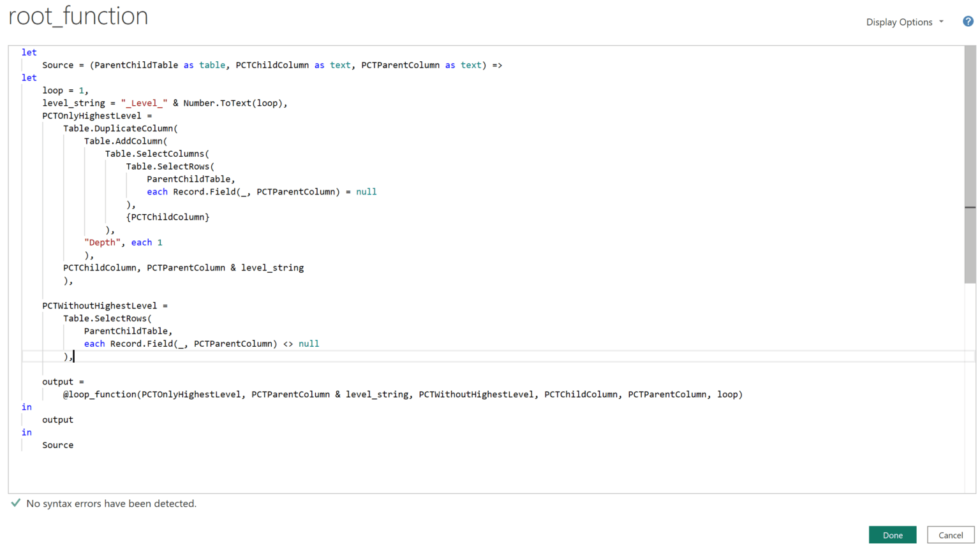Click the final in keyword near bottom
Image resolution: width=980 pixels, height=547 pixels.
26,432
